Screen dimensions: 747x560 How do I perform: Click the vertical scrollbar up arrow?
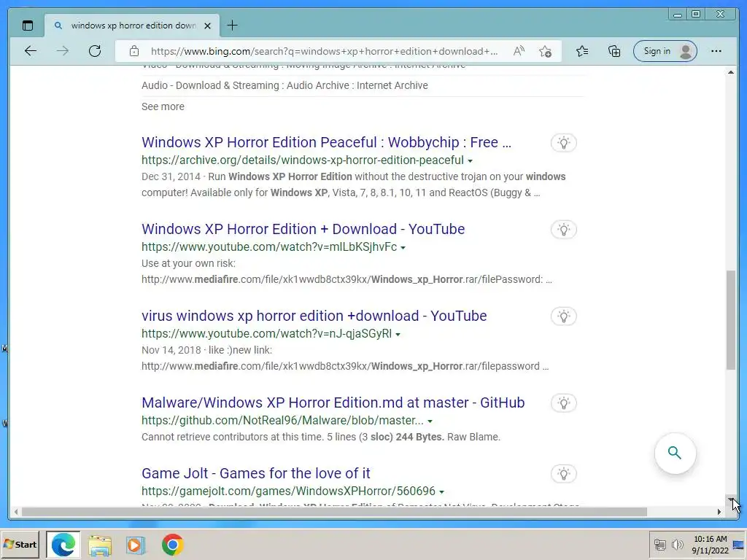(731, 72)
